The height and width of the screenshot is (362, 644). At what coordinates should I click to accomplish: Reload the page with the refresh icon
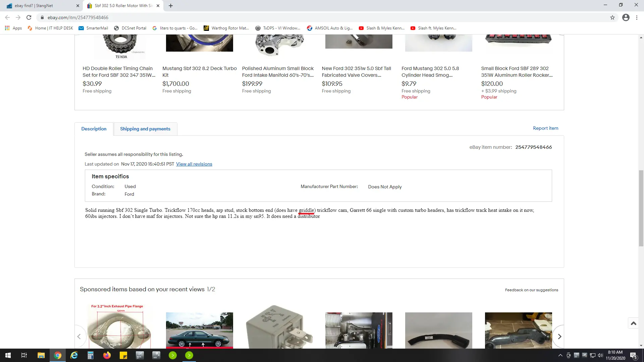(x=29, y=17)
